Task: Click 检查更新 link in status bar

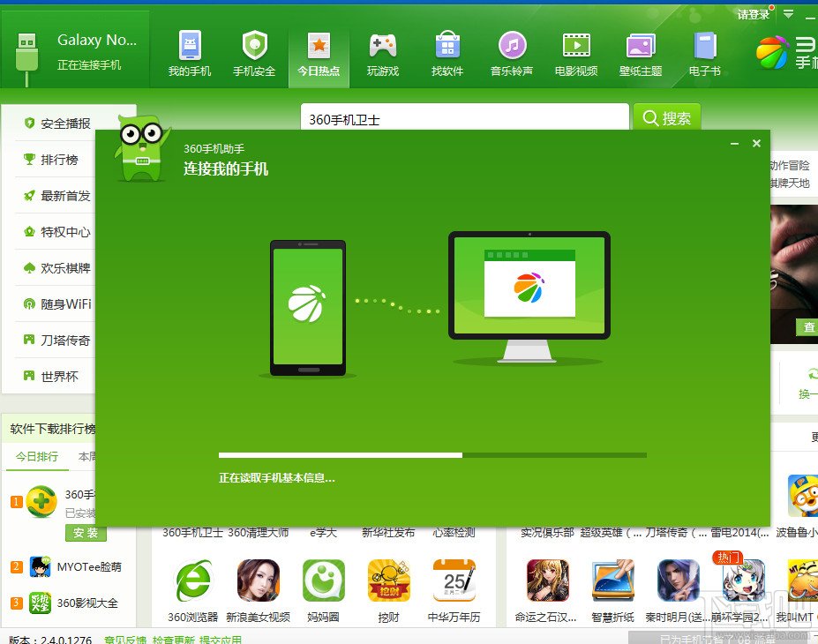Action: 173,640
